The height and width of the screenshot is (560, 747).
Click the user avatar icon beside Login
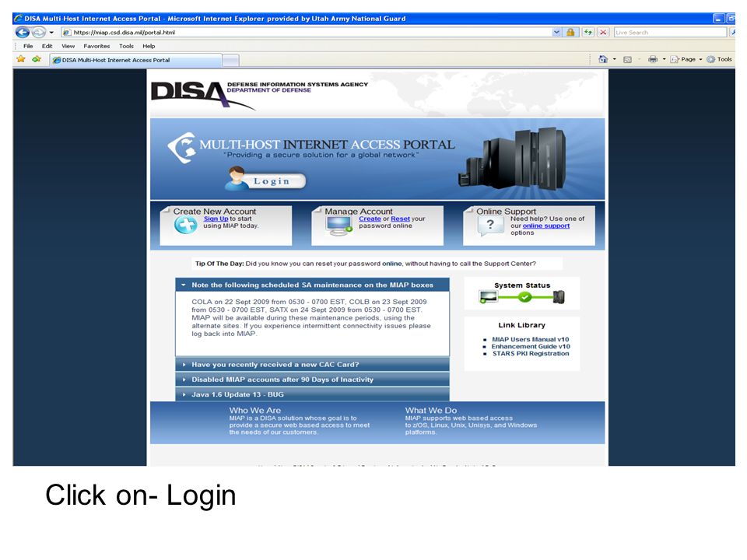tap(237, 178)
